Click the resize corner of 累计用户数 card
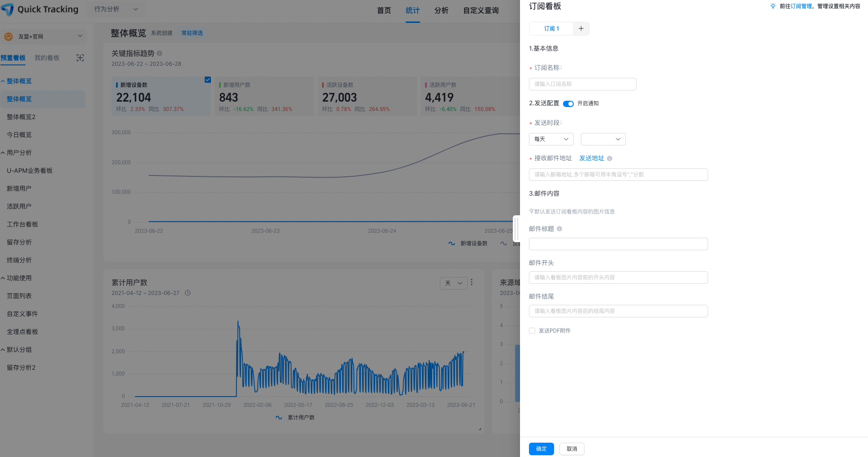The width and height of the screenshot is (868, 457). pyautogui.click(x=480, y=429)
